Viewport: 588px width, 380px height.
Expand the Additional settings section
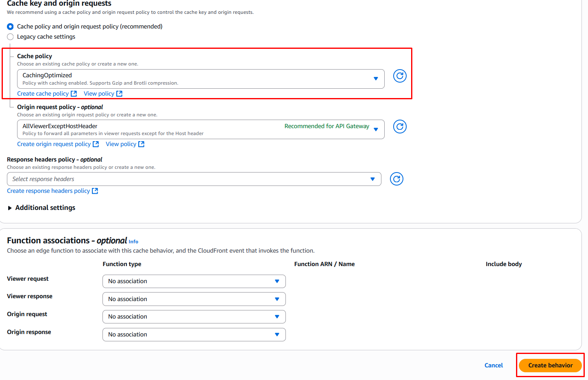pos(41,208)
